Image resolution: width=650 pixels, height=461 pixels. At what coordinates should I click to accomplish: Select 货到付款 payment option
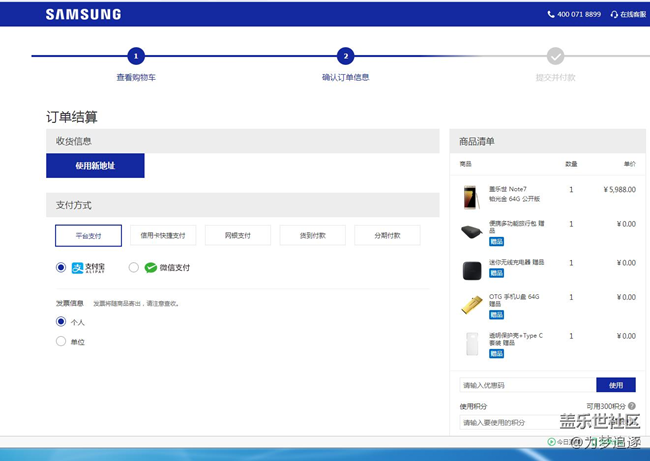coord(311,235)
